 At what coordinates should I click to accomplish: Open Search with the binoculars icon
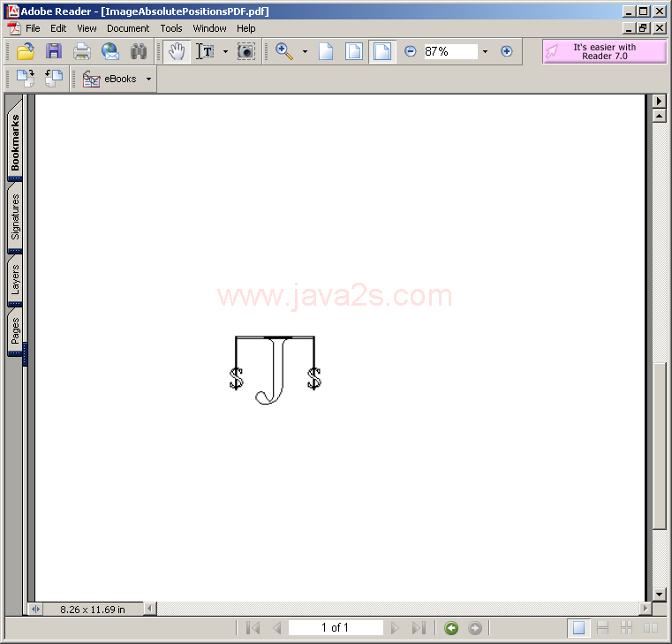139,52
